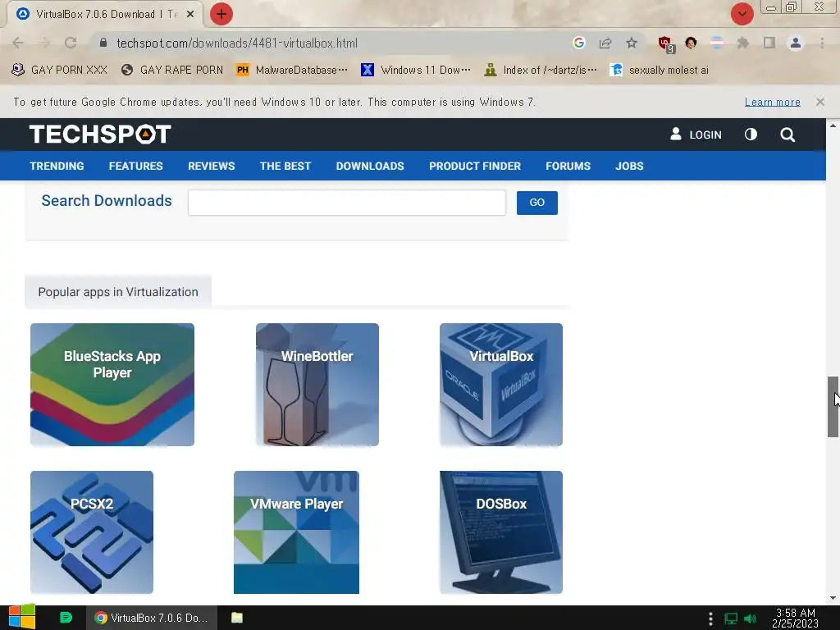
Task: Click the network tray icon
Action: [x=731, y=619]
